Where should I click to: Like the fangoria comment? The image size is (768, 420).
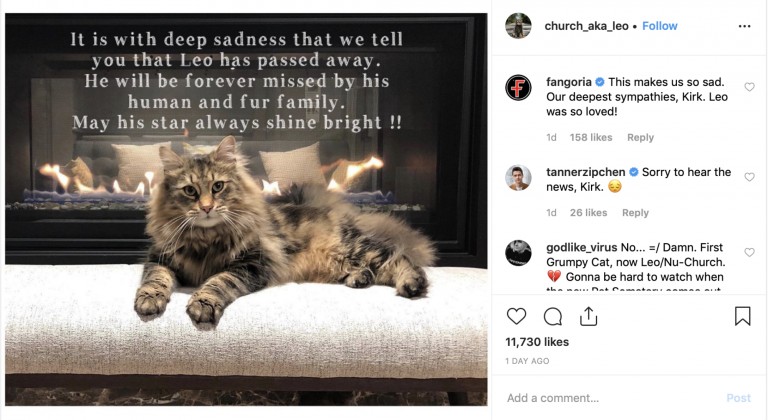tap(749, 87)
